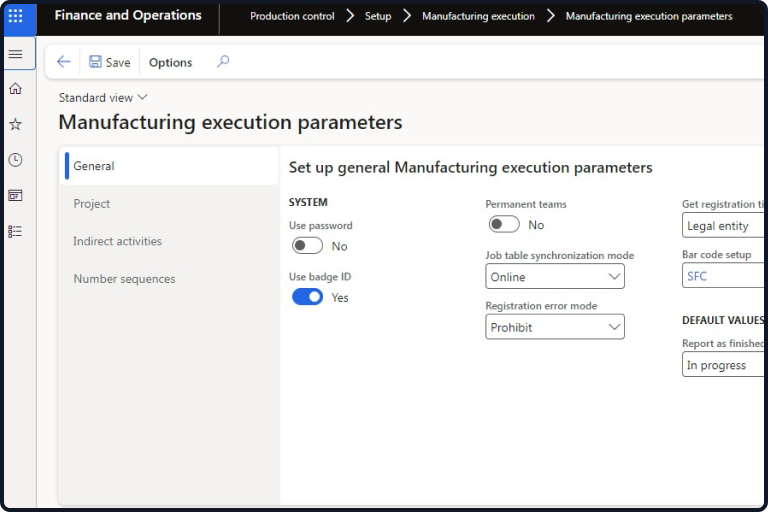Screen dimensions: 768x512
Task: Open the app launcher waffle icon
Action: click(x=16, y=16)
